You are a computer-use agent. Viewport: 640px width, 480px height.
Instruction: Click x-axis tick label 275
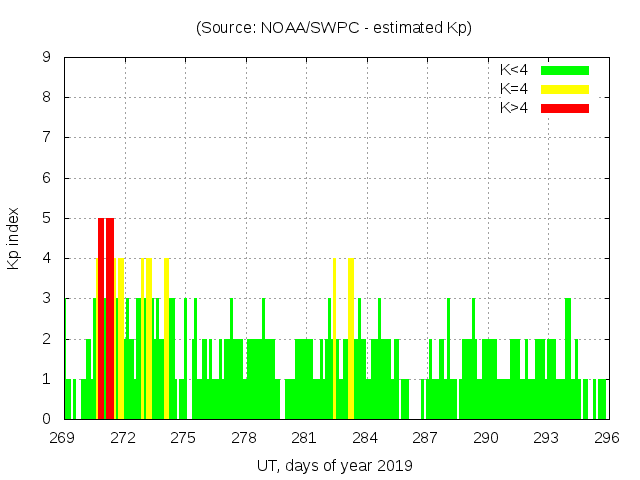[184, 438]
